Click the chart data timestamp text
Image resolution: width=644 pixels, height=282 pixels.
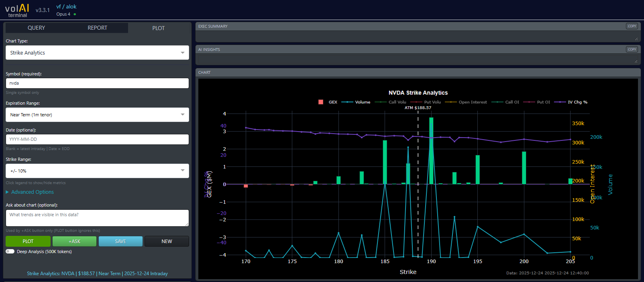tap(548, 273)
